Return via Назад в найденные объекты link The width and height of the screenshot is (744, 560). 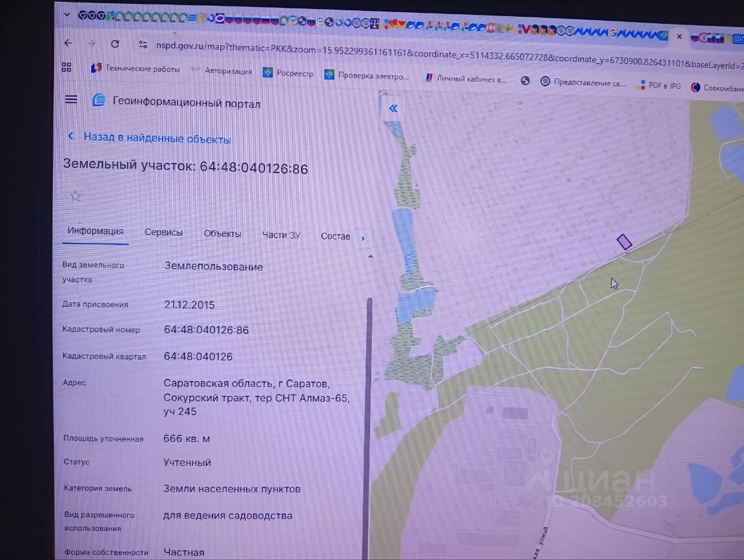[x=156, y=138]
